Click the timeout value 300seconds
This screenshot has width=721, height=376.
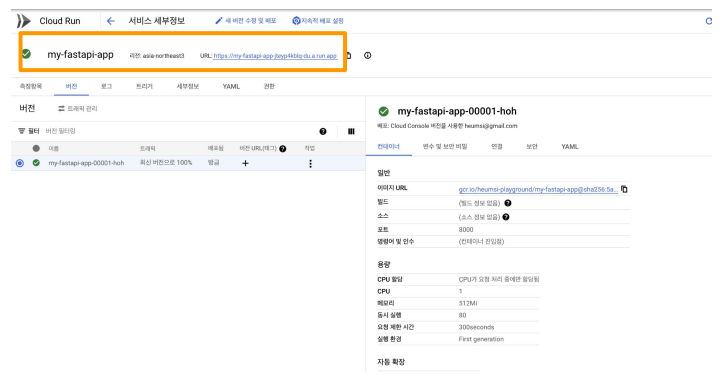click(476, 327)
